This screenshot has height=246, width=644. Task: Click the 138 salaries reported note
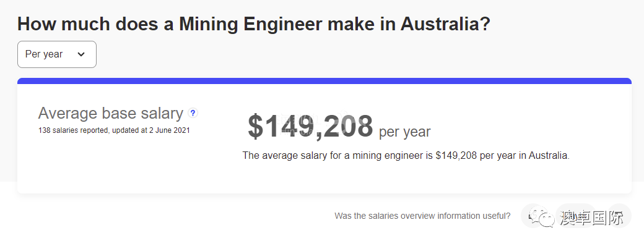[114, 130]
